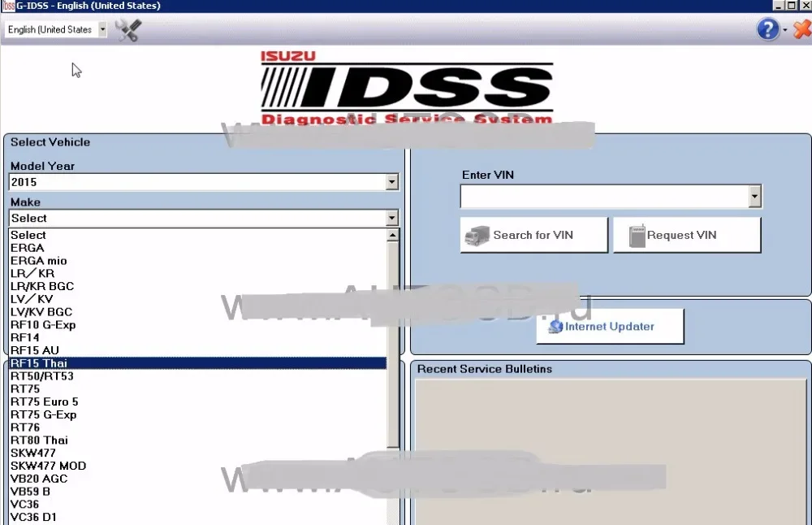Collapse the Make dropdown arrow
Image resolution: width=812 pixels, height=525 pixels.
click(x=391, y=218)
